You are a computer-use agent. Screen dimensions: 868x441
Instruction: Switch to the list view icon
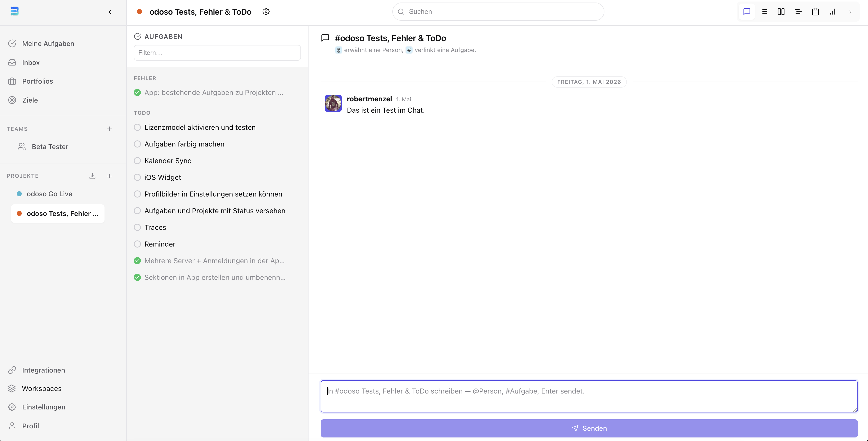pos(764,12)
